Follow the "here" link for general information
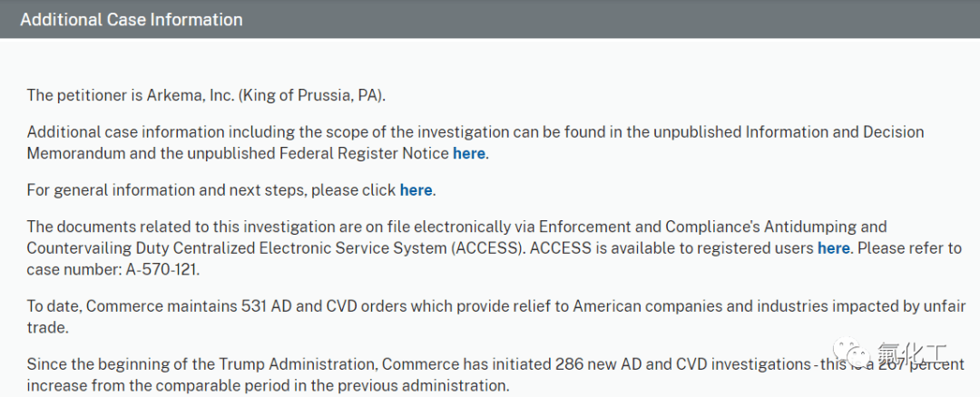The height and width of the screenshot is (397, 980). (416, 190)
